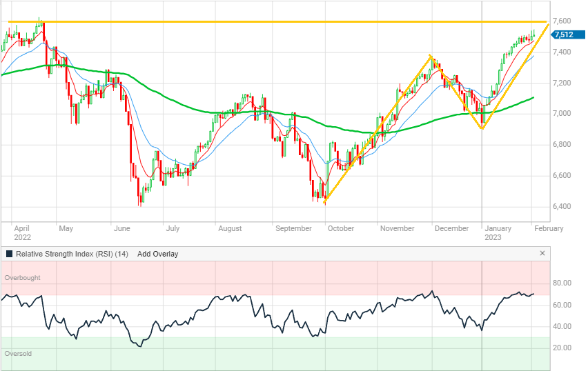
Task: Click the Overbought label in RSI panel
Action: (x=23, y=278)
